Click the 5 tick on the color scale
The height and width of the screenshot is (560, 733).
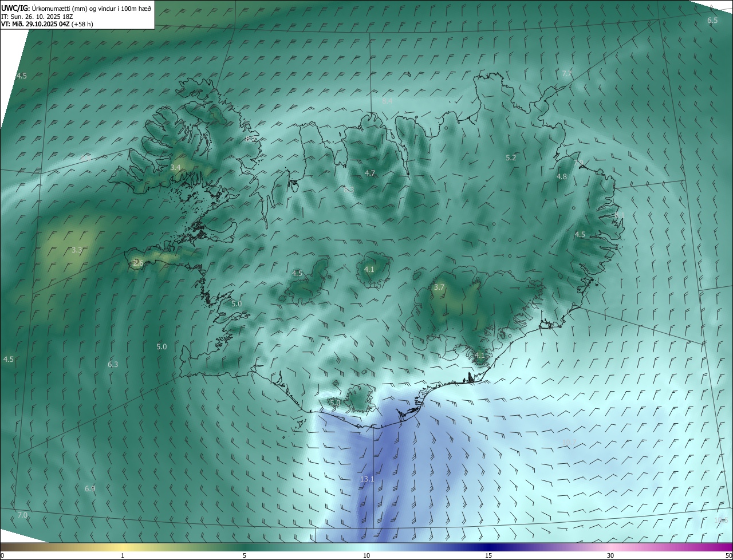pyautogui.click(x=245, y=555)
